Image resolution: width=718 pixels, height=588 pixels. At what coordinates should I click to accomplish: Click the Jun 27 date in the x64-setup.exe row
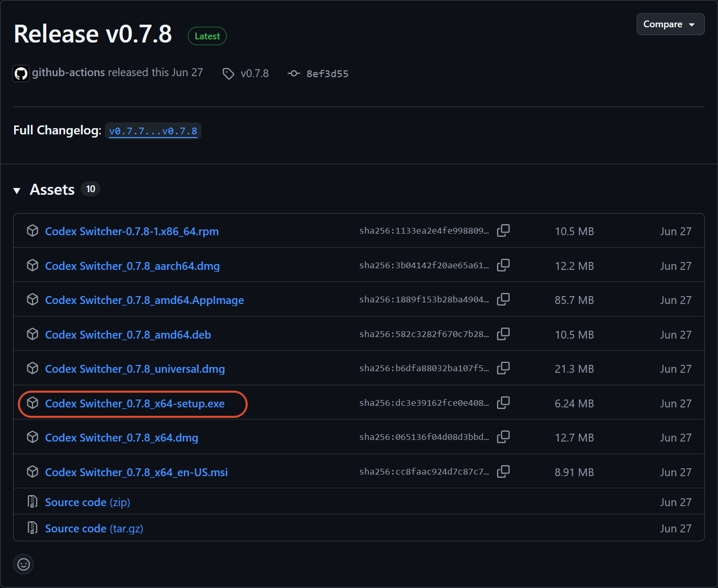click(x=675, y=404)
